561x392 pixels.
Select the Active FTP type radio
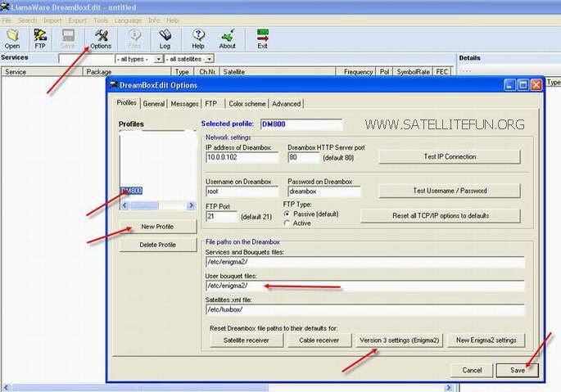[x=287, y=223]
